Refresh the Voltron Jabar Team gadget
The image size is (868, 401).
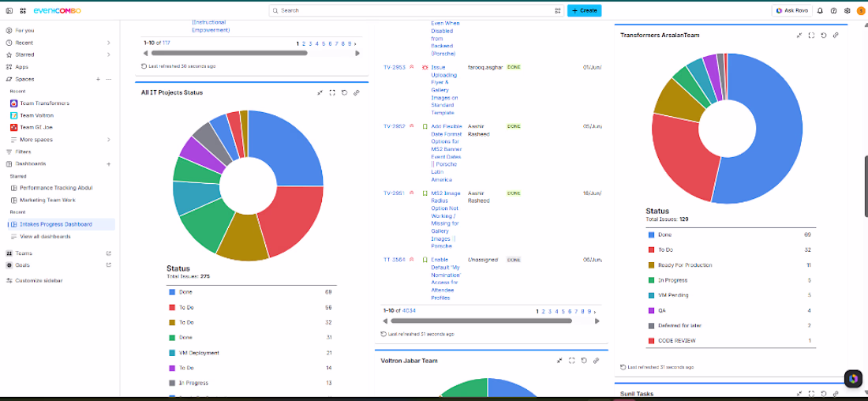(584, 361)
